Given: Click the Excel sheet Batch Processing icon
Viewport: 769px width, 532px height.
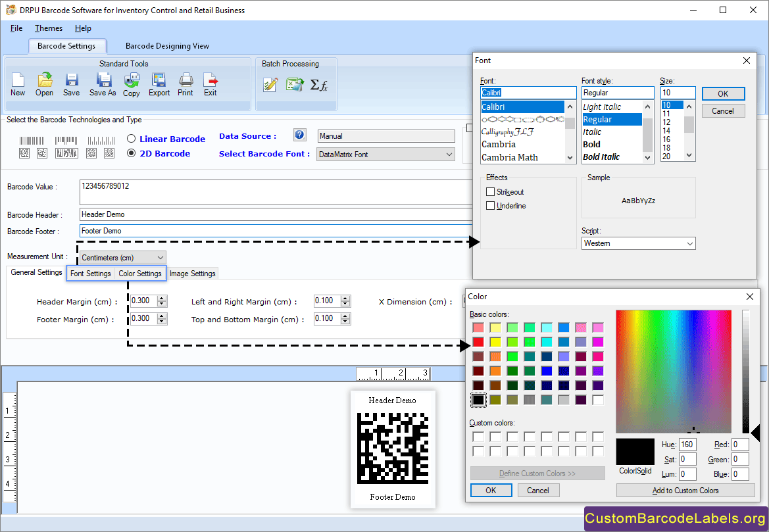Looking at the screenshot, I should pos(295,85).
